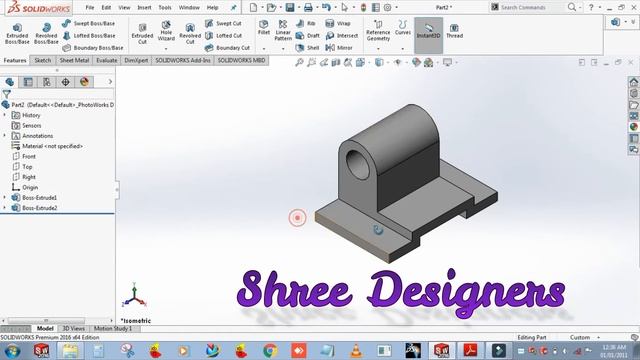Open the Hole Wizard dropdown arrow
640x360 pixels.
click(x=166, y=49)
